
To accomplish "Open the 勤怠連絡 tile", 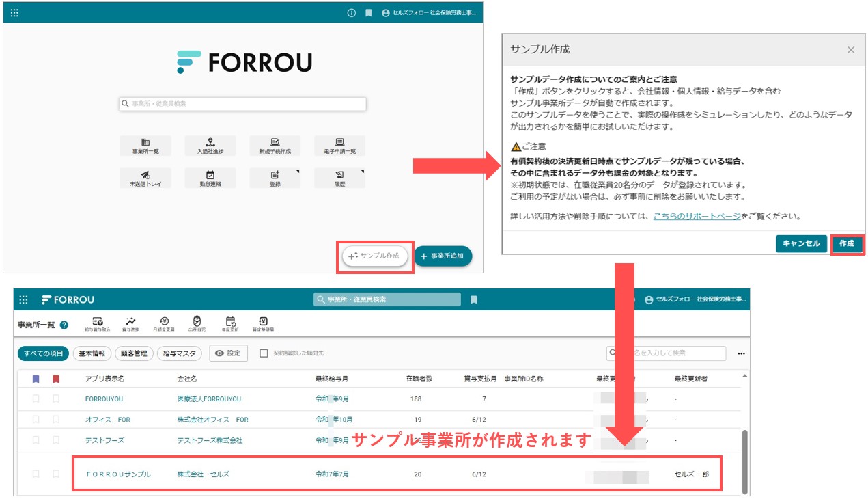I will 210,178.
